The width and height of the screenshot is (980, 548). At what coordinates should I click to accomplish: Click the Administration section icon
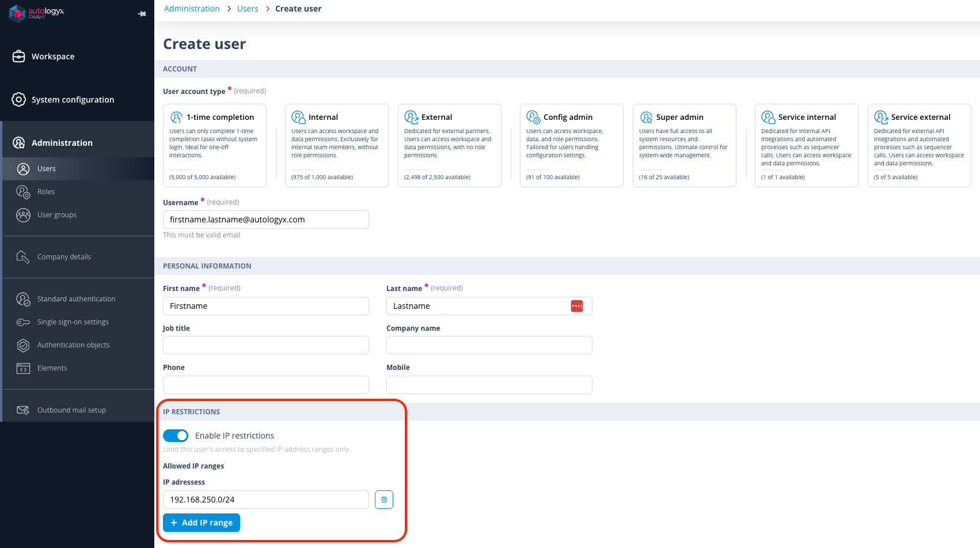(x=18, y=143)
